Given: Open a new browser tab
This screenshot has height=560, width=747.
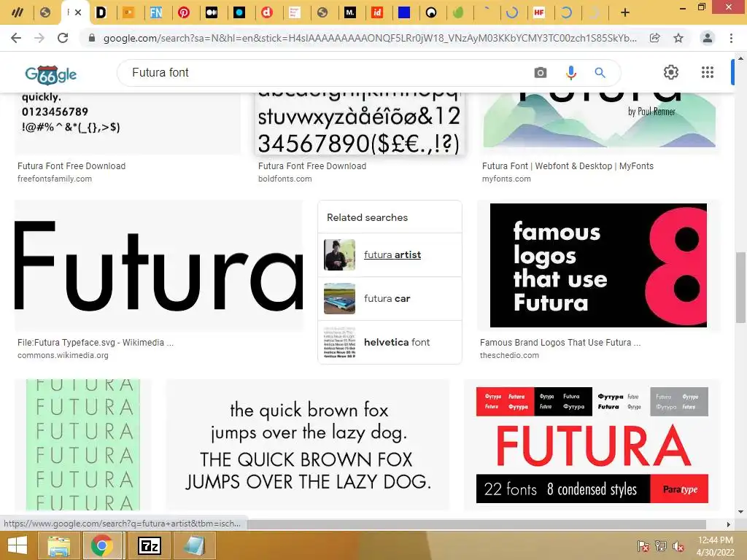Looking at the screenshot, I should point(625,12).
